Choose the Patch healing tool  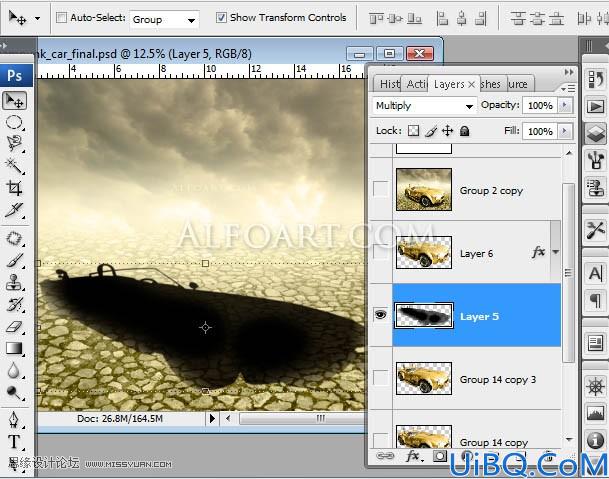click(14, 238)
